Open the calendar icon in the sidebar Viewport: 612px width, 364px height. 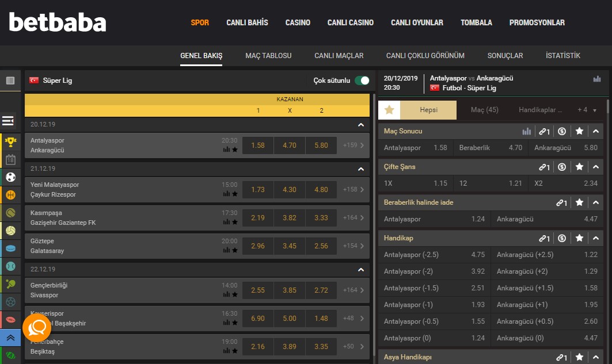coord(10,159)
